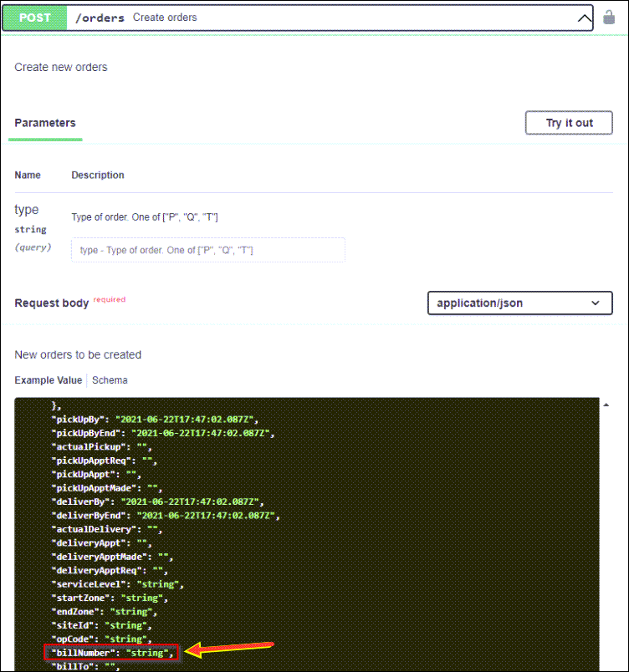Click the authorization lock icon
The height and width of the screenshot is (672, 629).
click(x=609, y=18)
